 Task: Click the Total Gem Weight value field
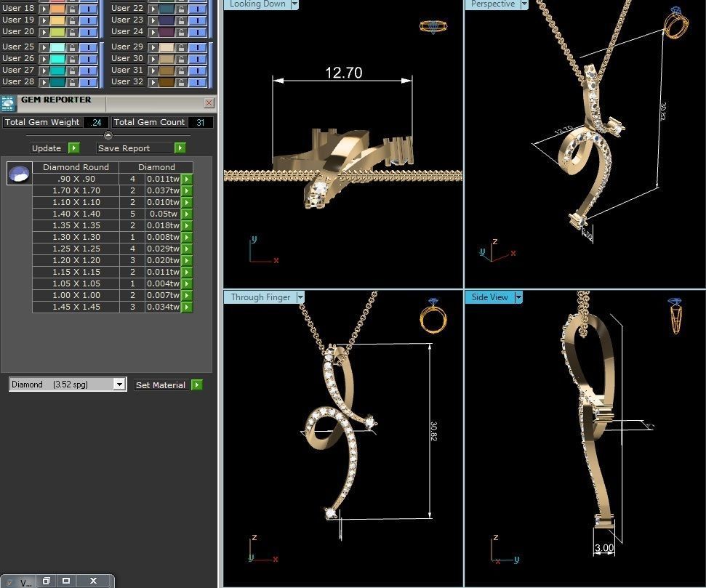point(96,122)
